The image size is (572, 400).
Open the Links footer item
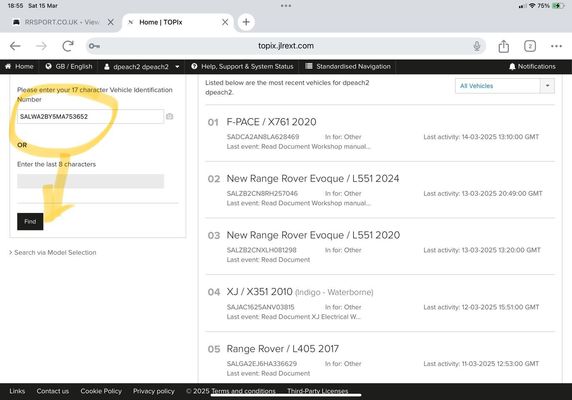pos(17,391)
